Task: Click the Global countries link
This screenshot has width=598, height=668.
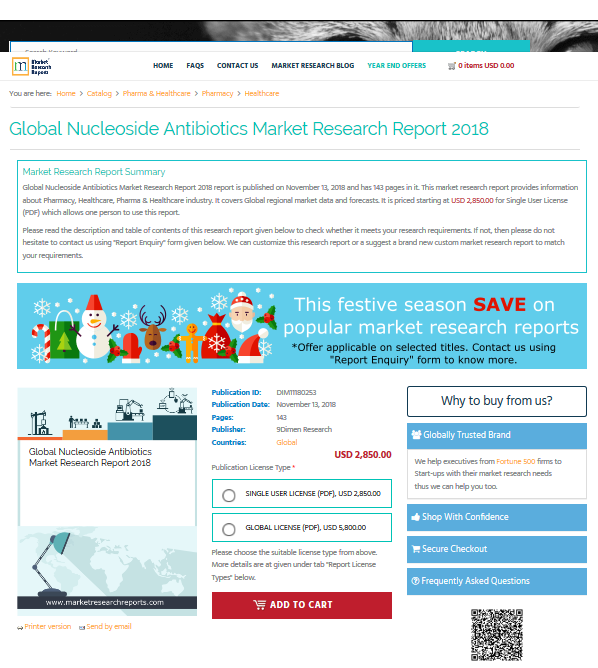Action: 287,442
